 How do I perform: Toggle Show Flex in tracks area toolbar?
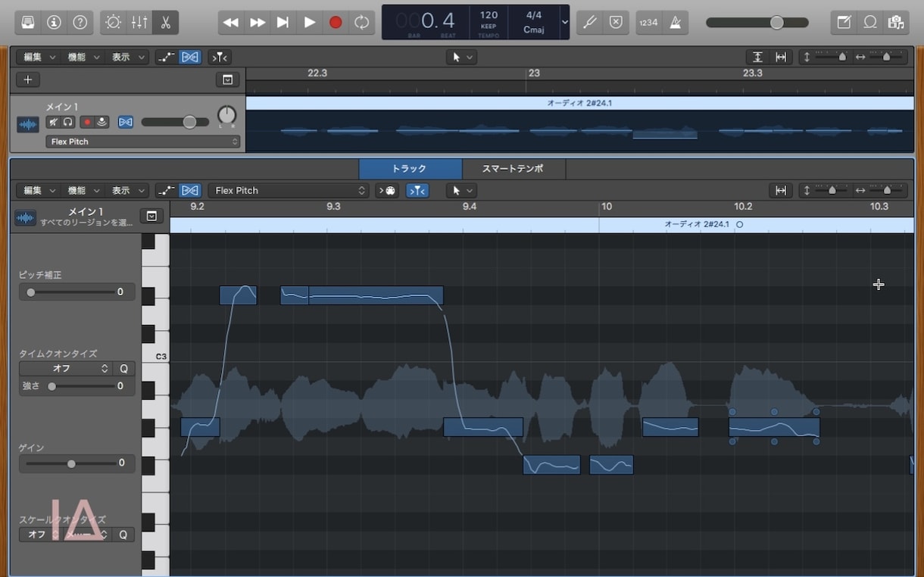pyautogui.click(x=190, y=57)
